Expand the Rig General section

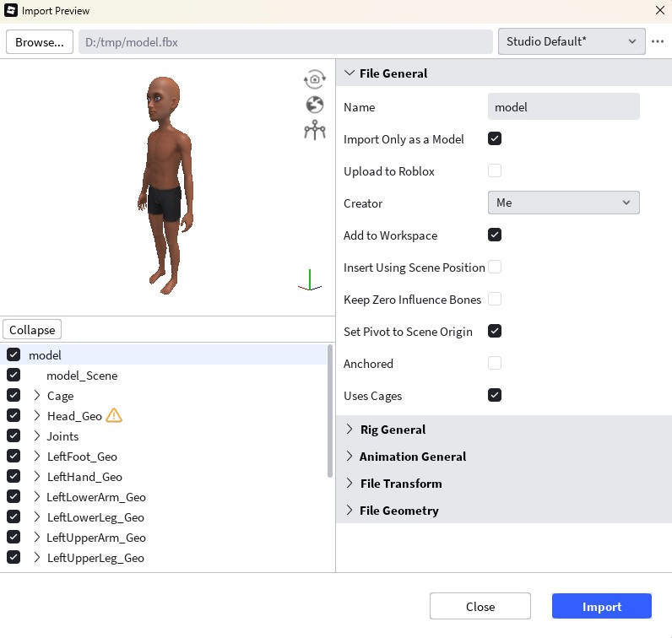(392, 430)
